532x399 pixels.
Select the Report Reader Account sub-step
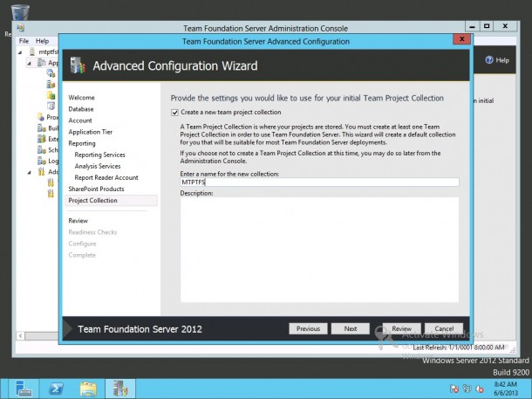pyautogui.click(x=106, y=177)
